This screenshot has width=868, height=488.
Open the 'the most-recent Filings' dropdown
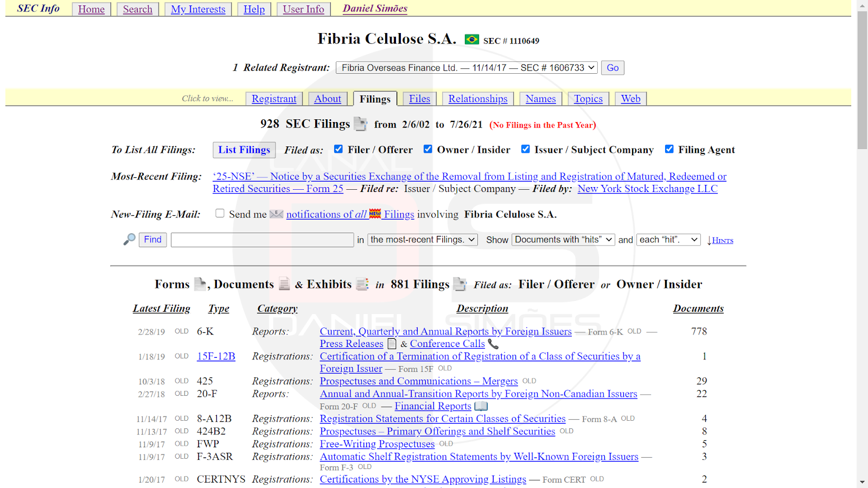point(423,240)
